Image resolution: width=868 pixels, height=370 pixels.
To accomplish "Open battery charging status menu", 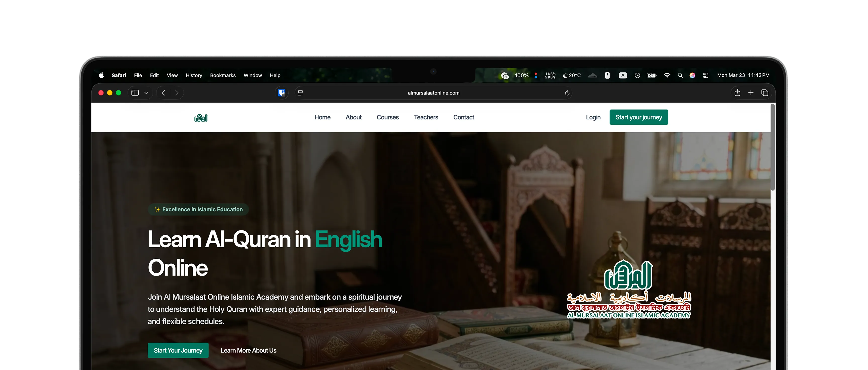I will coord(651,75).
